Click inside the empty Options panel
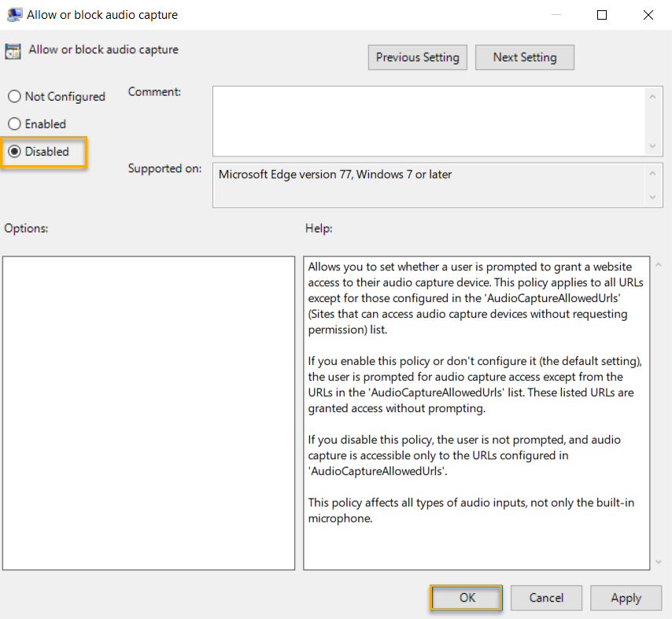 click(x=150, y=409)
